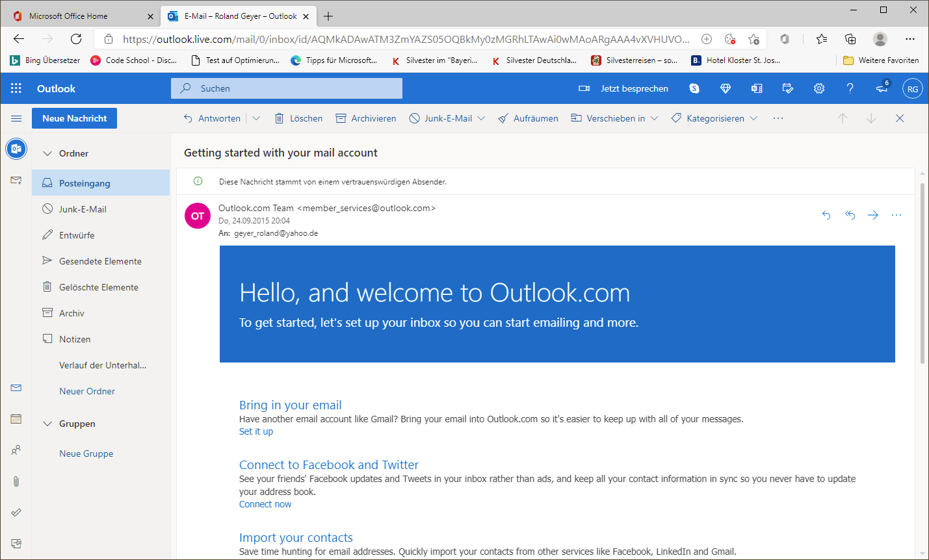Open Verlauf der Unterhaltungen folder
The width and height of the screenshot is (929, 560).
(101, 365)
